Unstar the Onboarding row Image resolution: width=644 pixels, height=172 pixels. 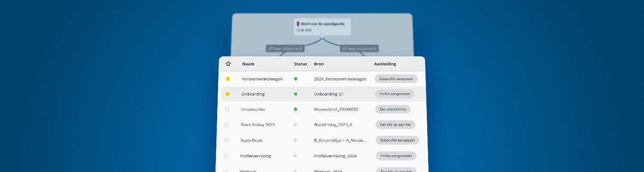(x=228, y=94)
